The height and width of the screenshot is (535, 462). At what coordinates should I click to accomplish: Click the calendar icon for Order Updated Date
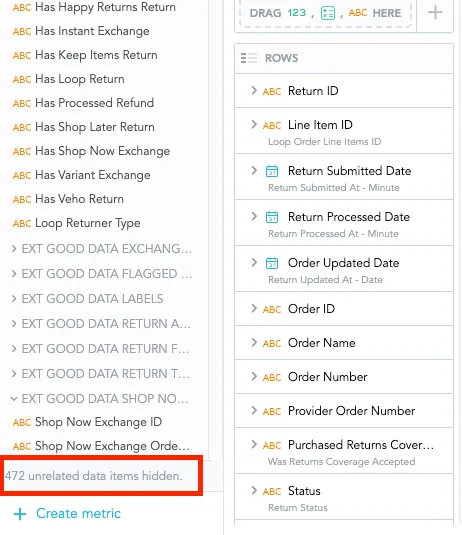point(272,263)
